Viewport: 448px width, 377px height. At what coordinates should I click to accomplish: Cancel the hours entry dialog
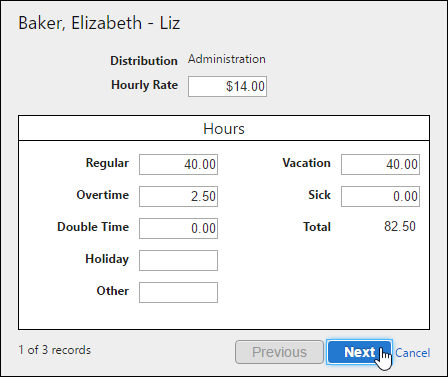tap(413, 353)
